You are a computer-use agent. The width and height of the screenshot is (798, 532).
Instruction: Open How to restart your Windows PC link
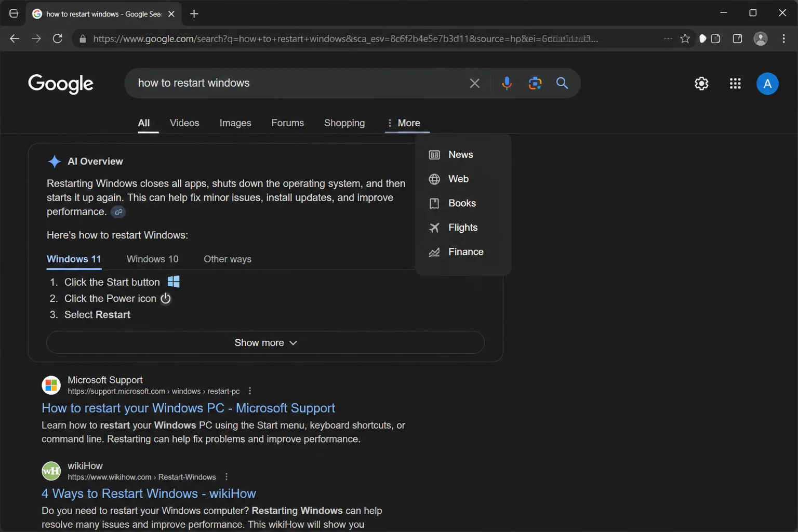(x=188, y=408)
